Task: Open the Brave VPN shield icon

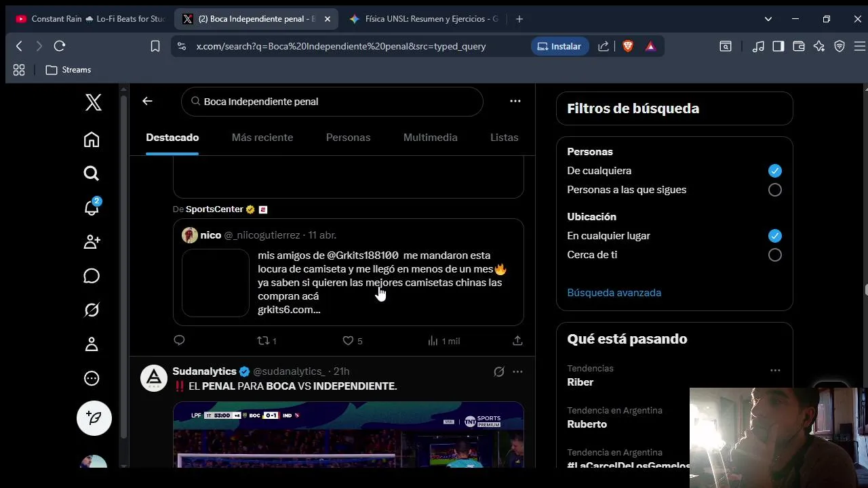Action: 840,46
